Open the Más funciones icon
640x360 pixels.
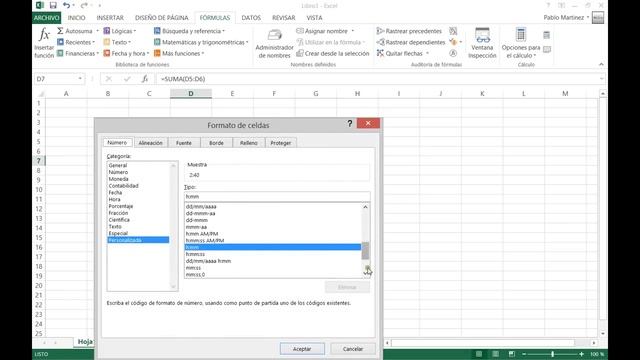157,53
